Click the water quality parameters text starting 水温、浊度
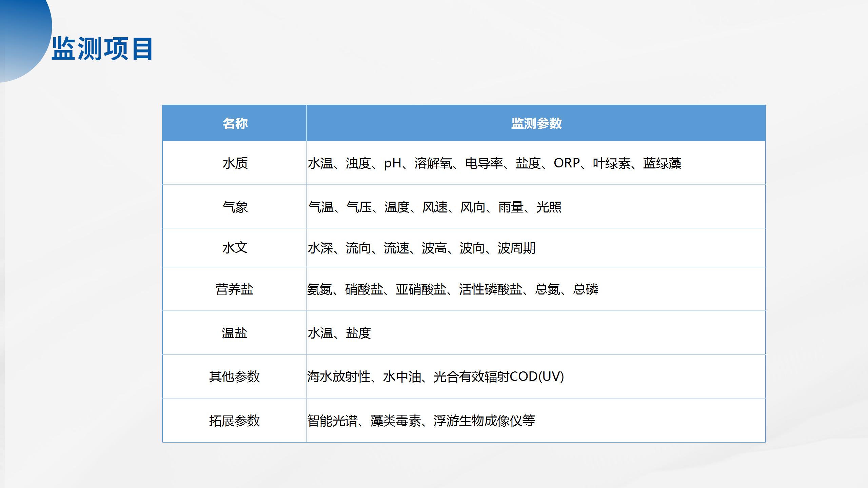Screen dimensions: 868x488 coord(494,163)
